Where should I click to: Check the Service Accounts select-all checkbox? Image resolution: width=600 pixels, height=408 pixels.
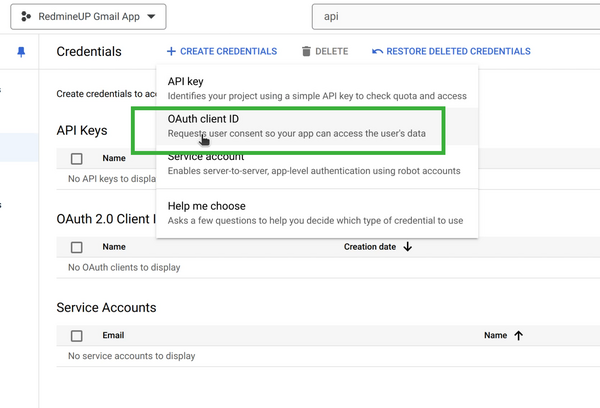[77, 336]
